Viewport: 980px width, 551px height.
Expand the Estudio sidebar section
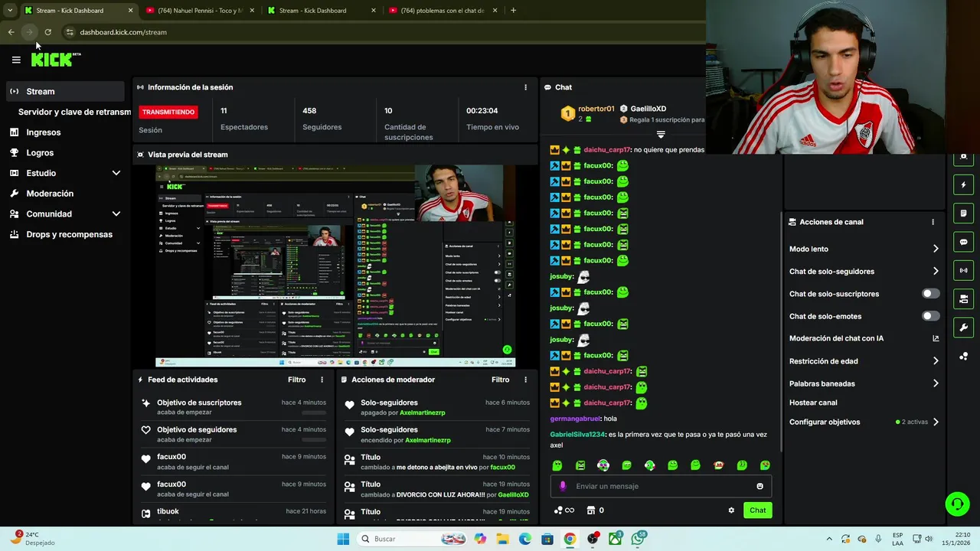64,173
